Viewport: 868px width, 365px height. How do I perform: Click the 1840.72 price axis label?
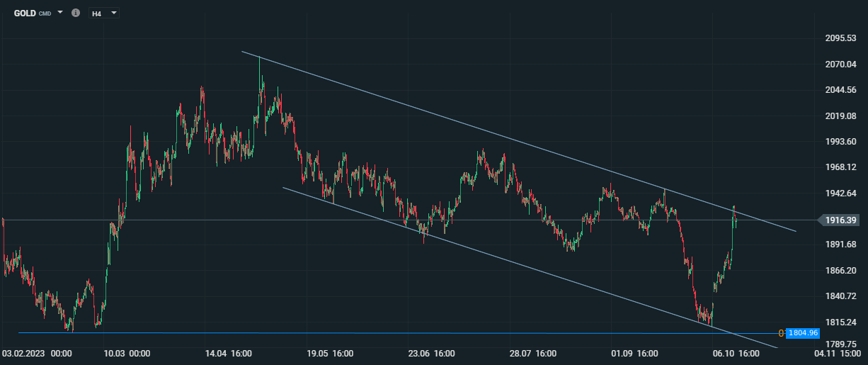point(841,296)
